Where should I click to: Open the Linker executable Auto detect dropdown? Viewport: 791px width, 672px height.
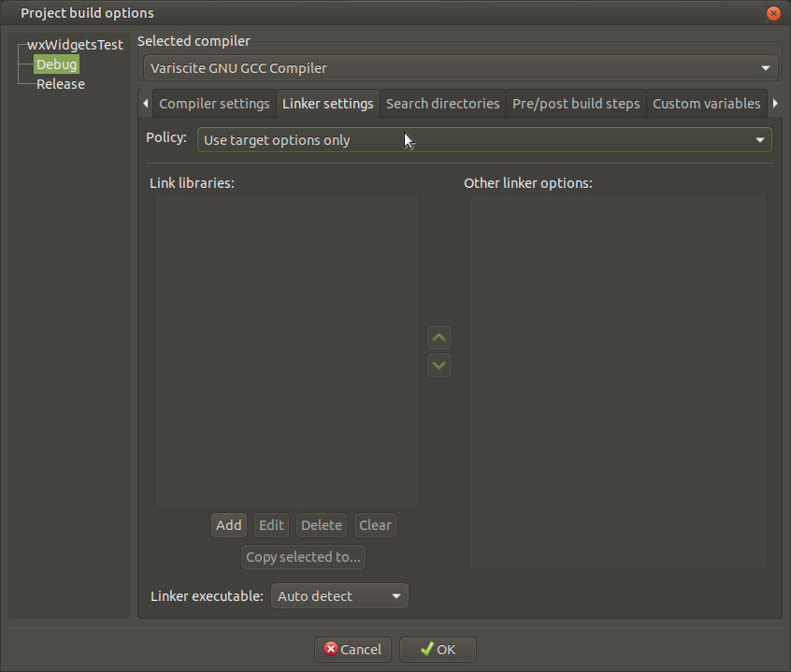coord(339,596)
